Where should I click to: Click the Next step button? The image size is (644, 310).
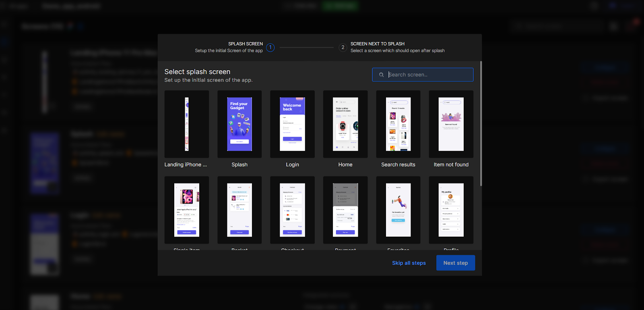click(x=456, y=263)
